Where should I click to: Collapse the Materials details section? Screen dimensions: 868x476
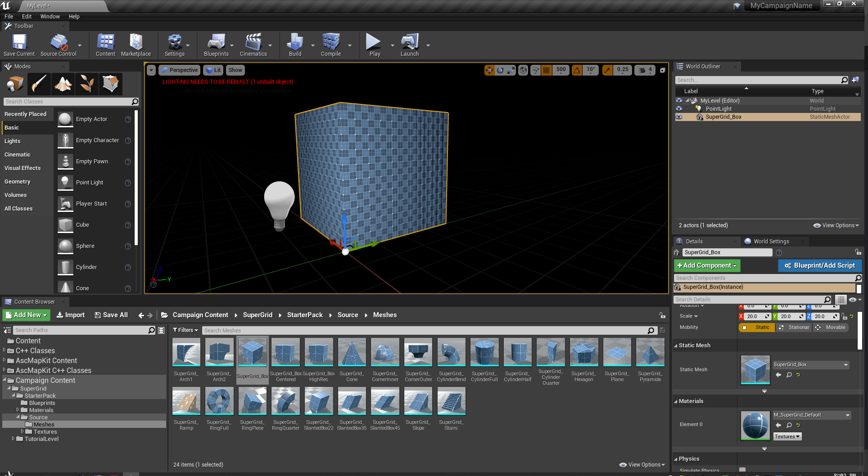[676, 402]
